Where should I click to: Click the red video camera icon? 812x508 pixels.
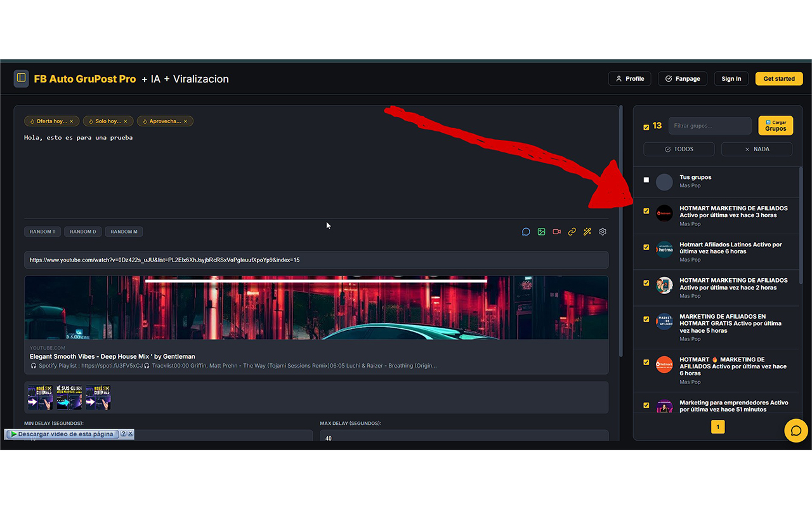[556, 232]
